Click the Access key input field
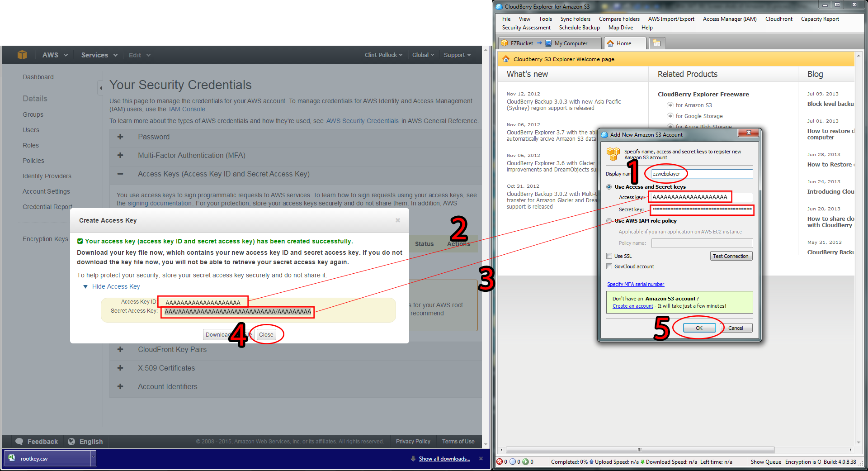868x471 pixels. point(702,197)
